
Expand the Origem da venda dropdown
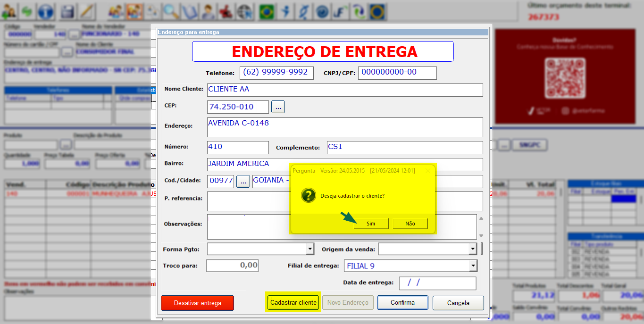[473, 249]
